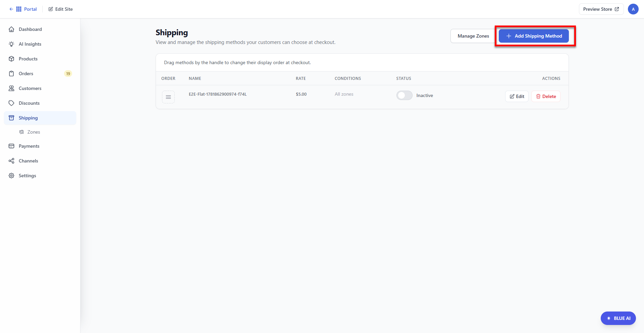The image size is (644, 333).
Task: Click the Manage Zones button
Action: pos(473,36)
